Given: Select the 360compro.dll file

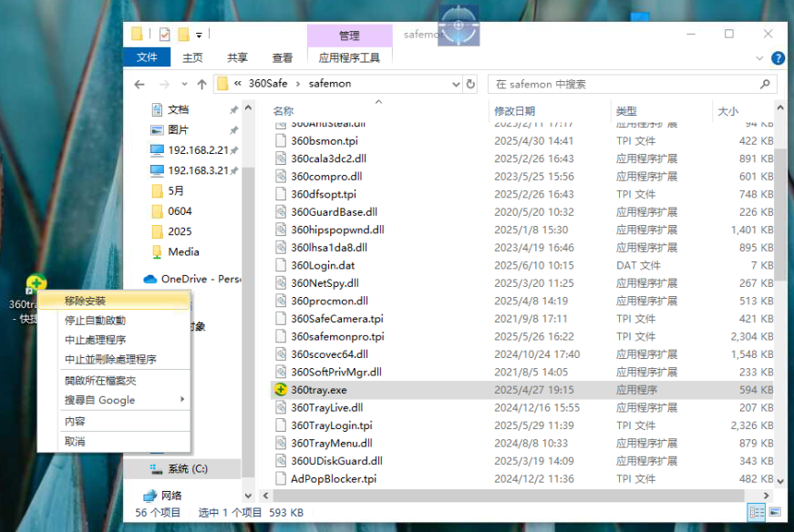Looking at the screenshot, I should pyautogui.click(x=326, y=176).
